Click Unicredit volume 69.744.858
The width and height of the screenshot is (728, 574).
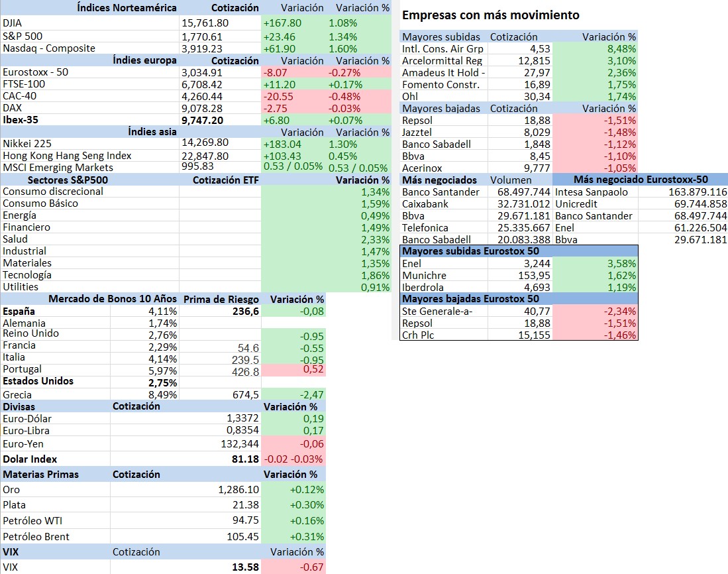tap(701, 204)
